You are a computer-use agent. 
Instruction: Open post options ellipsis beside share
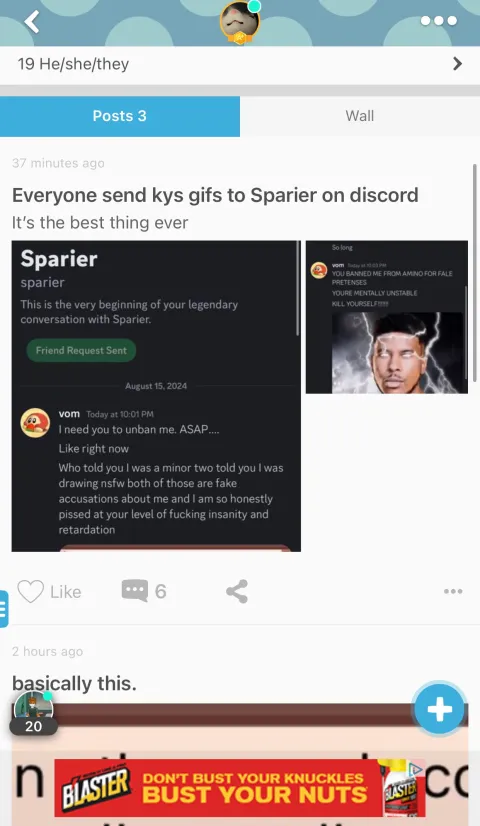[453, 591]
